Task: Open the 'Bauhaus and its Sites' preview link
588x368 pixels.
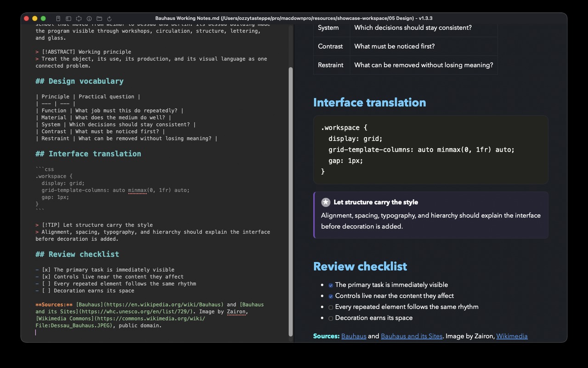Action: 412,336
